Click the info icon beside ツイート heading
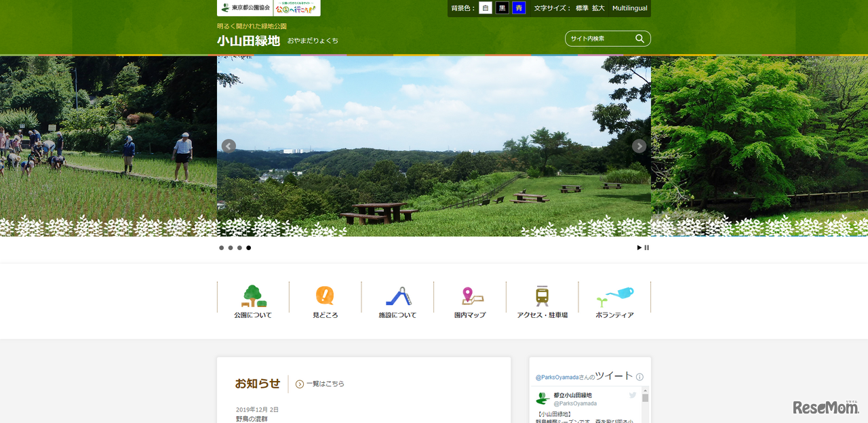The width and height of the screenshot is (868, 423). (639, 377)
